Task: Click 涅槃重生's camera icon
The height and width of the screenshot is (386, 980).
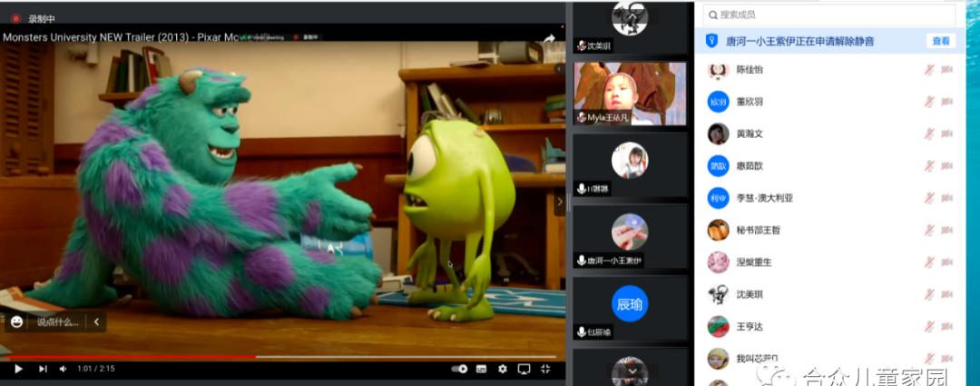Action: 946,262
